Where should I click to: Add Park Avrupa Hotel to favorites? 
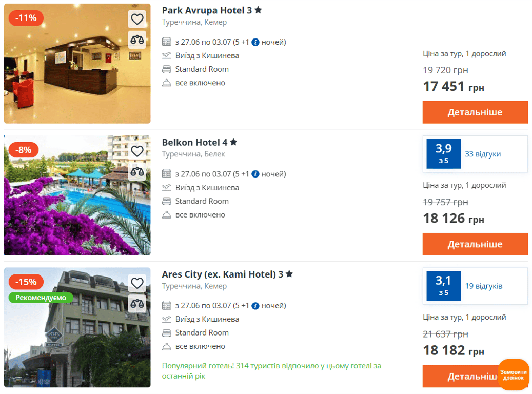coord(137,19)
